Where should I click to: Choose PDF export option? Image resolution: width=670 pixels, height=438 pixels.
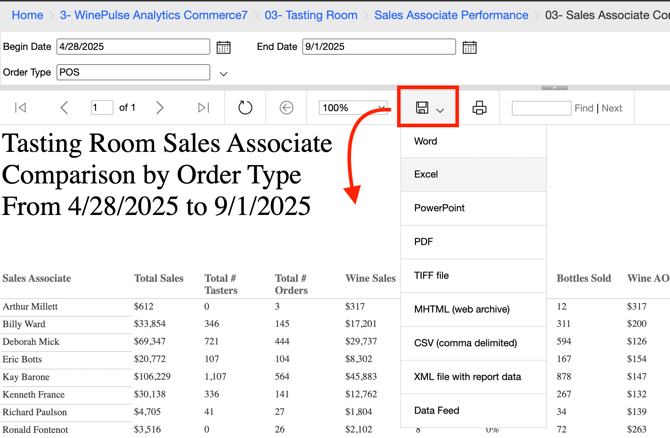424,242
